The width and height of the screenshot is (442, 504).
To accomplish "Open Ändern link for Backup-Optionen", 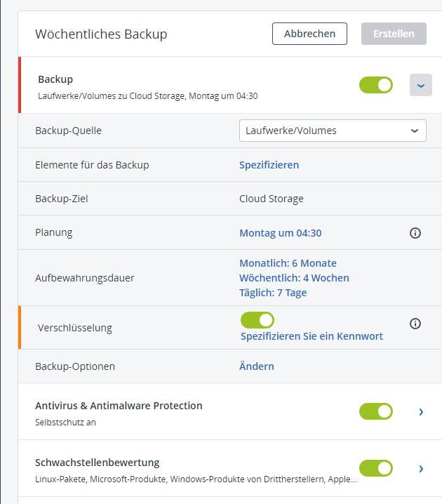I will (256, 366).
